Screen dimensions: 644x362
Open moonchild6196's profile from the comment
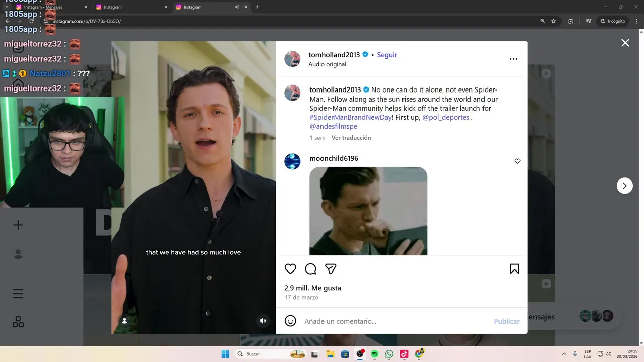click(x=334, y=158)
